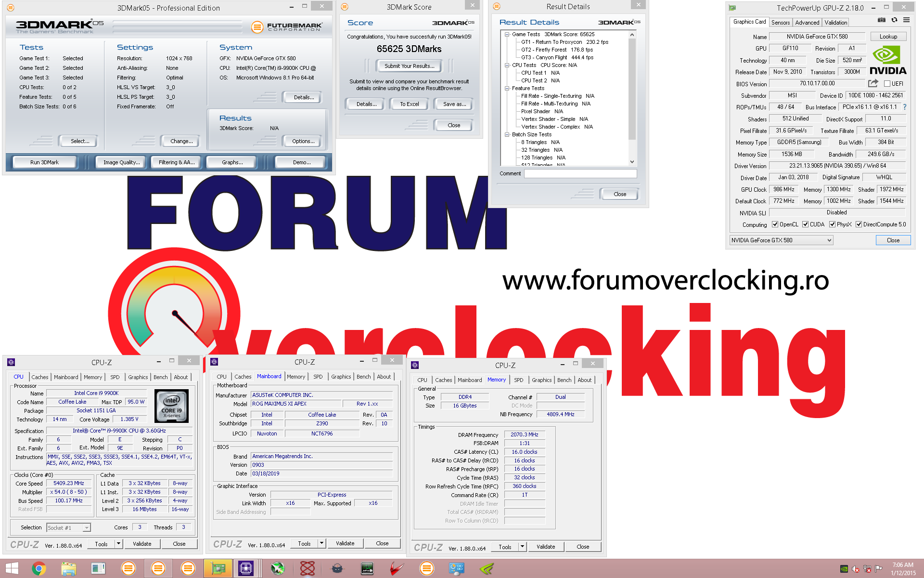Click the Action Center flag tray icon
The width and height of the screenshot is (924, 578).
coord(879,569)
